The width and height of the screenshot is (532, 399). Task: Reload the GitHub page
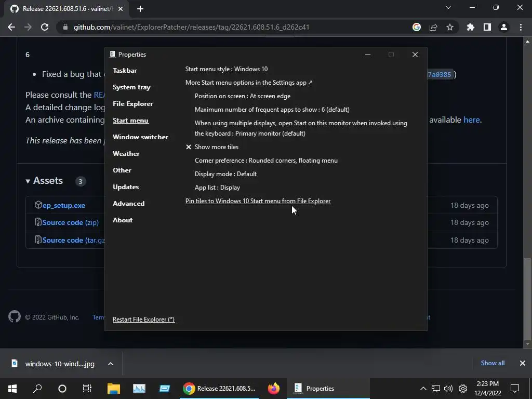tap(45, 27)
